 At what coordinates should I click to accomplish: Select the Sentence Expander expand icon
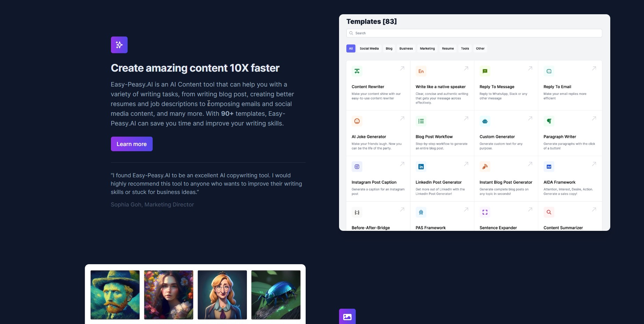click(x=485, y=212)
